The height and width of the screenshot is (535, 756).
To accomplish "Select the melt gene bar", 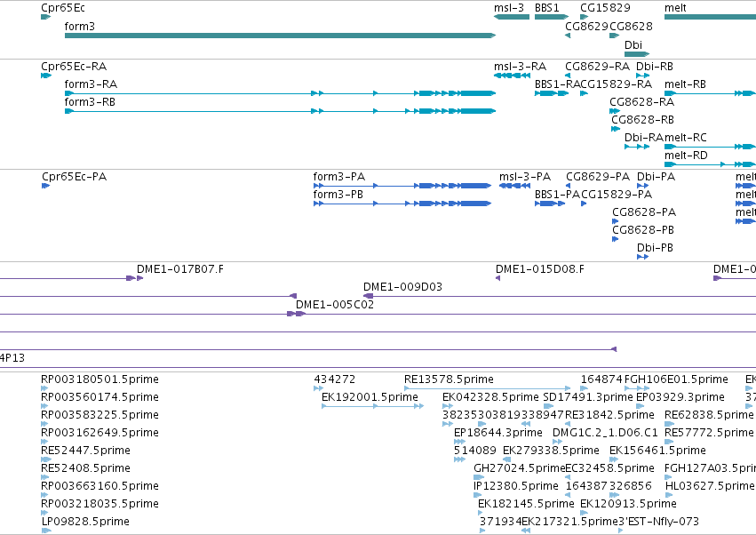I will [710, 17].
